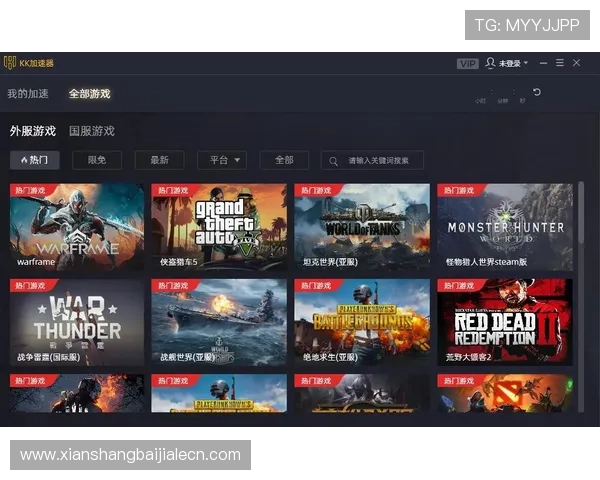Expand the 平台 dropdown
The height and width of the screenshot is (480, 600).
point(222,160)
